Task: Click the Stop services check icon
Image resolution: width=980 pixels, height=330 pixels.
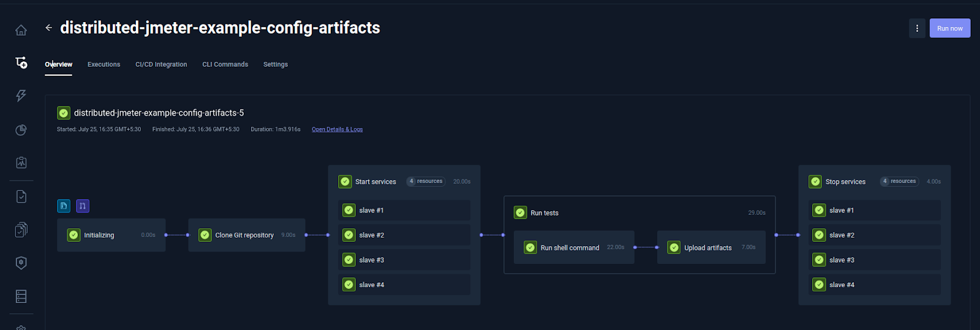Action: click(x=815, y=181)
